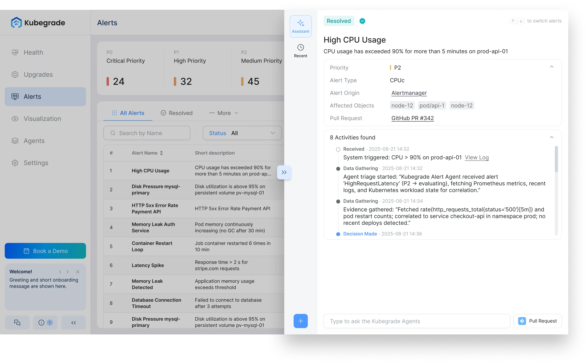588x364 pixels.
Task: Collapse the Priority details section
Action: point(551,67)
